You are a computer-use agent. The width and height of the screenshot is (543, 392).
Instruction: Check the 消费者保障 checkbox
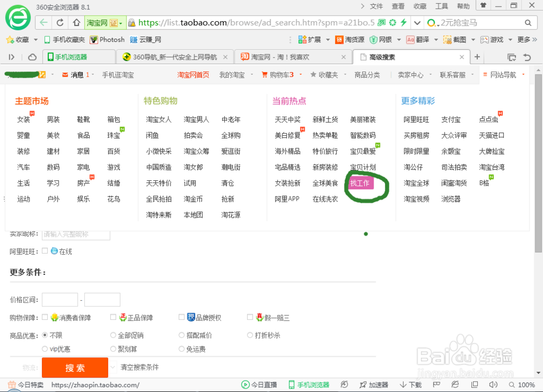click(x=45, y=317)
